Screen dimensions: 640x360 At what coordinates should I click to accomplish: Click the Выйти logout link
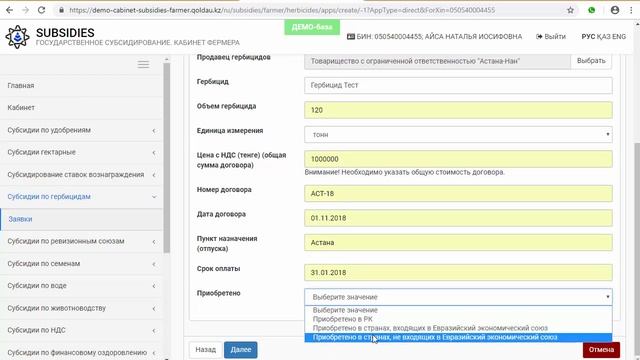pyautogui.click(x=551, y=37)
